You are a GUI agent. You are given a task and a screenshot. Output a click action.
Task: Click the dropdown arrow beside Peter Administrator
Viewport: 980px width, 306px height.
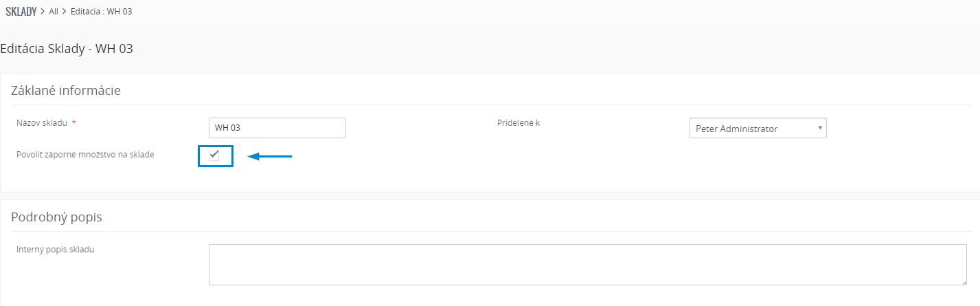[x=820, y=128]
